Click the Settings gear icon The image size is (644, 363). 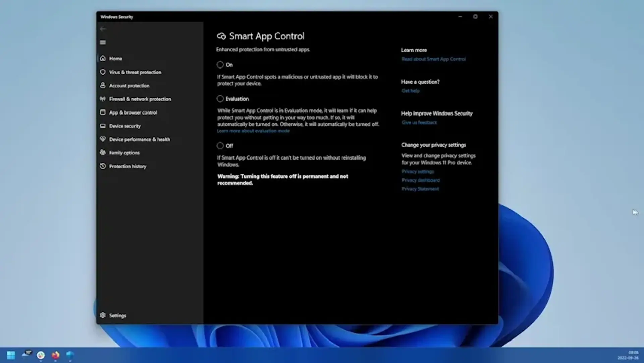103,315
